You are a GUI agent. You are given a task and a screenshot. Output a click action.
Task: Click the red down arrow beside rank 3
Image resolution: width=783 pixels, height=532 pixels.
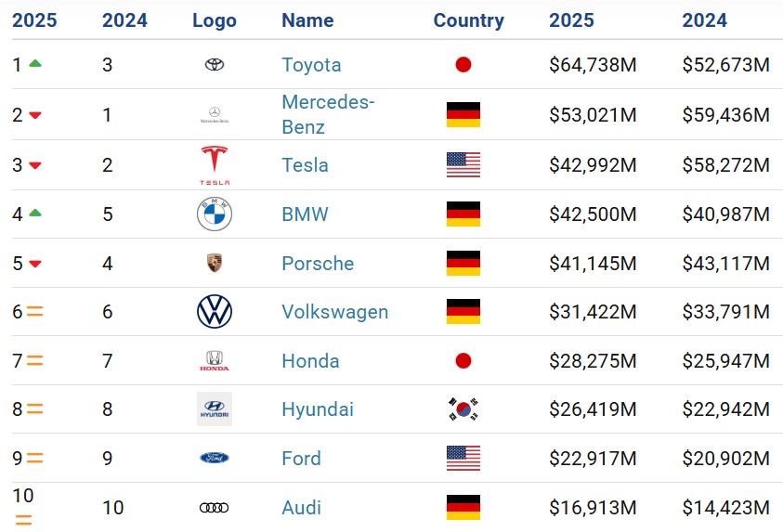pos(35,165)
